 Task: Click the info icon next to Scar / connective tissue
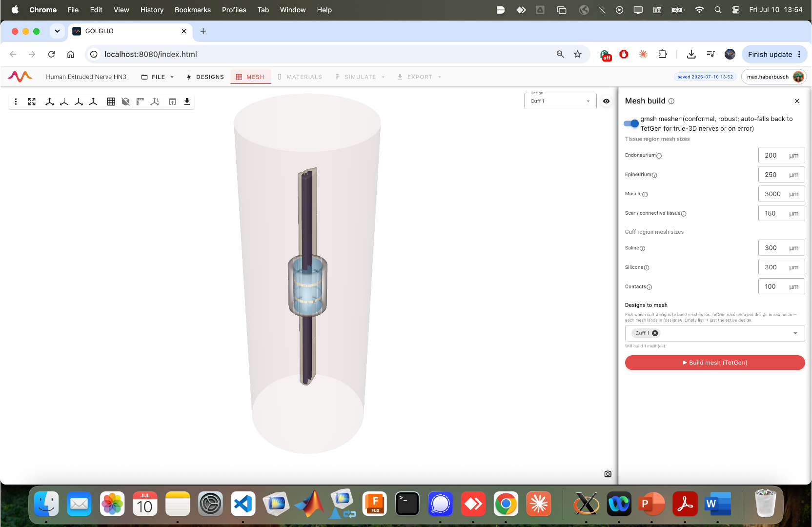pyautogui.click(x=684, y=214)
